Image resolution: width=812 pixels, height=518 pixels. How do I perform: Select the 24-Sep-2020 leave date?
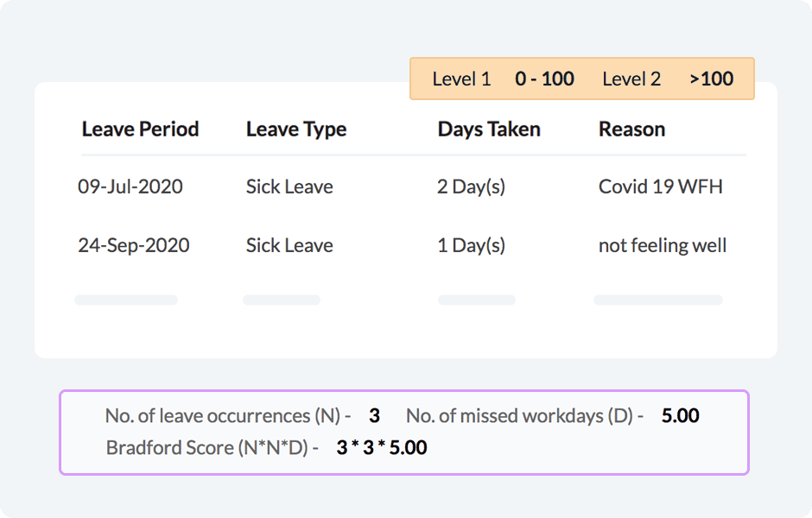[x=134, y=245]
